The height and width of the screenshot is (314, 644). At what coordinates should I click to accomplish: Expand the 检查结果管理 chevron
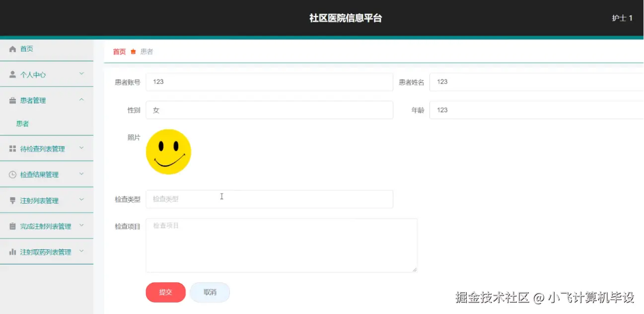coord(82,174)
